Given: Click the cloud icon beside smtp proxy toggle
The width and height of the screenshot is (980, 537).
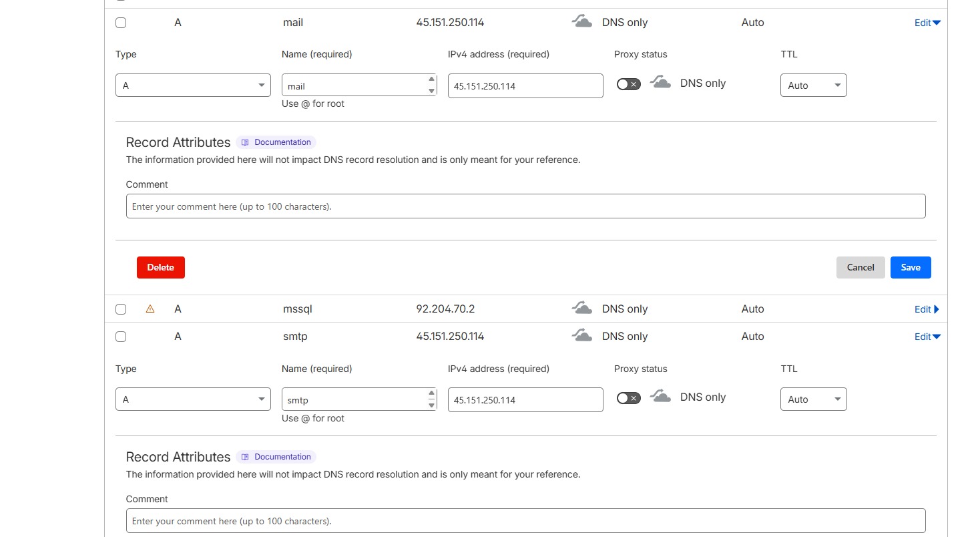Looking at the screenshot, I should tap(660, 396).
